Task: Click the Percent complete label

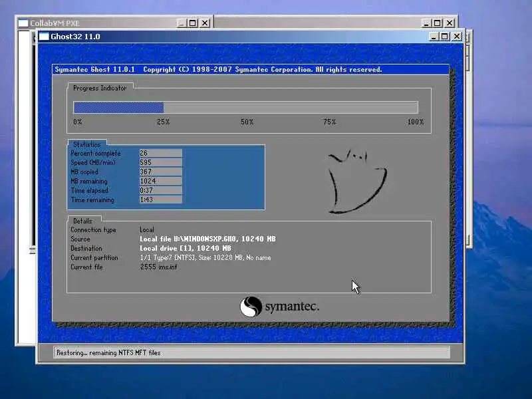Action: 96,154
